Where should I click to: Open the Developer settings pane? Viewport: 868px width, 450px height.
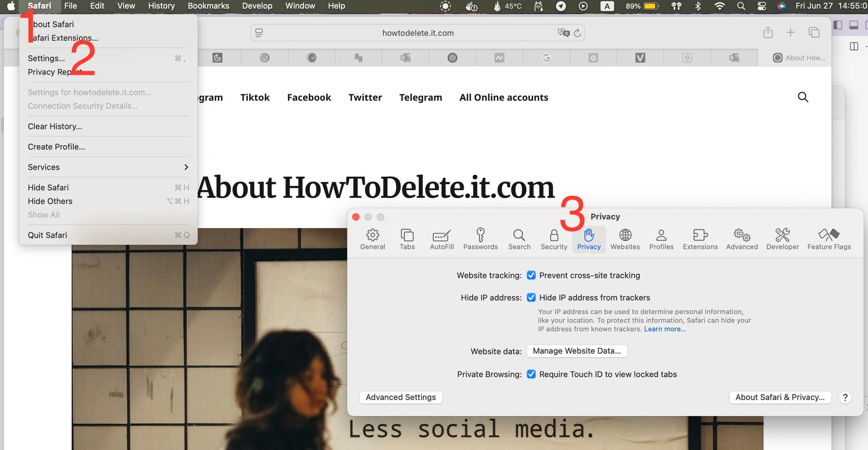coord(783,239)
